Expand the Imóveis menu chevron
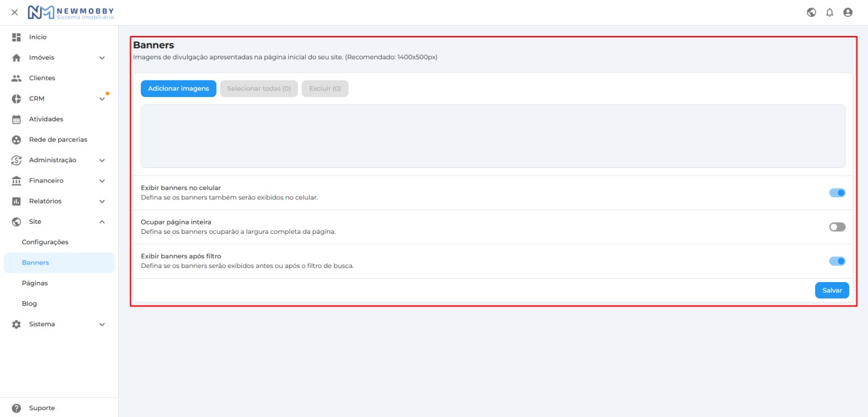Image resolution: width=868 pixels, height=417 pixels. [x=102, y=58]
